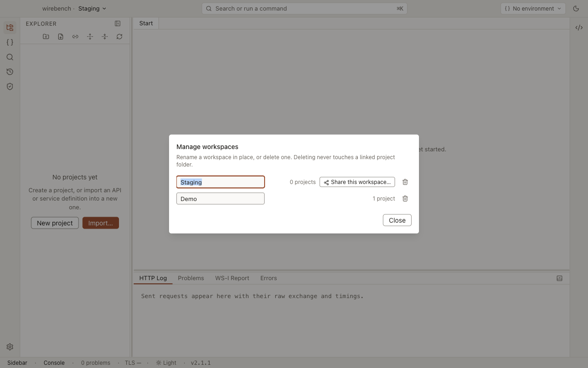Viewport: 588px width, 368px height.
Task: Open the Search panel in activity bar
Action: tap(10, 57)
